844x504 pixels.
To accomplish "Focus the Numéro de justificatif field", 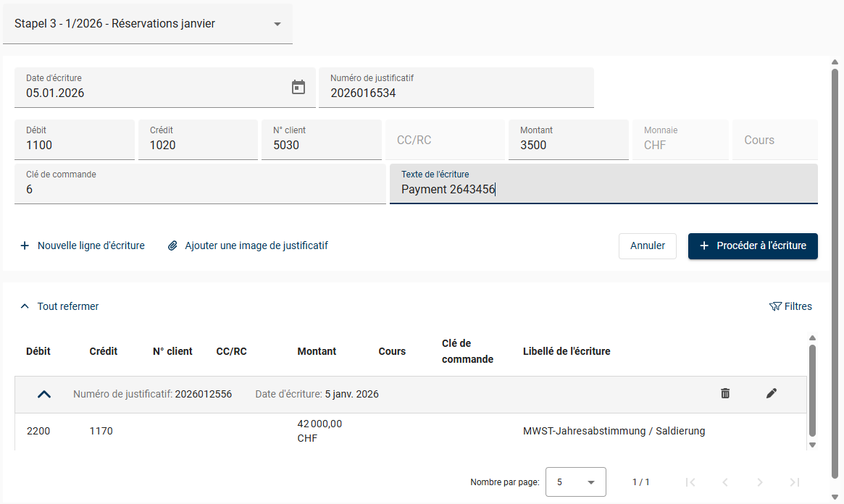I will (456, 93).
